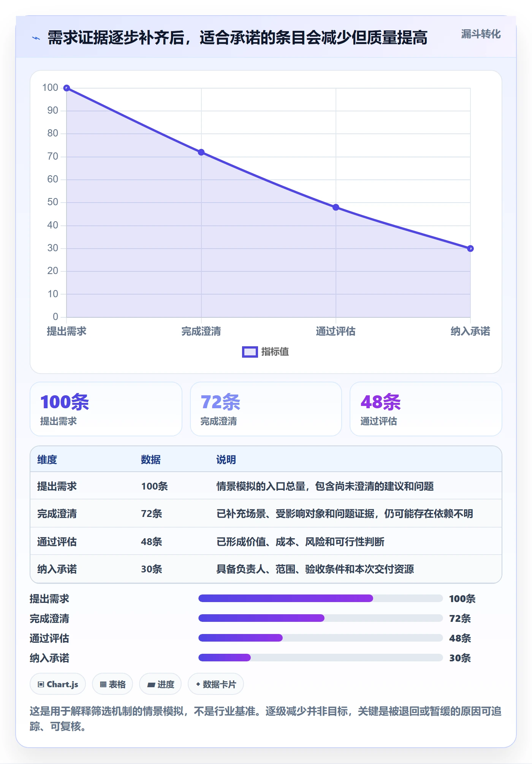This screenshot has width=532, height=764.
Task: Click the 表格 tag
Action: click(x=112, y=684)
